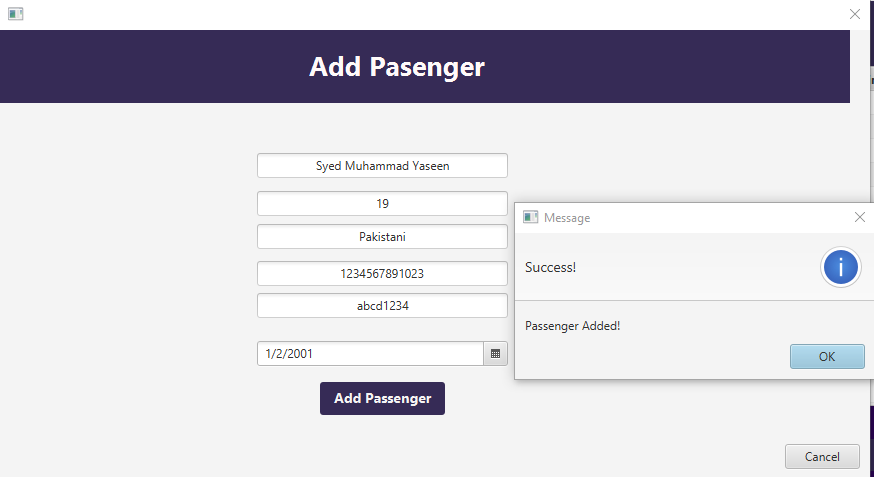The height and width of the screenshot is (477, 874).
Task: Close the Message dialog with its X
Action: point(860,217)
